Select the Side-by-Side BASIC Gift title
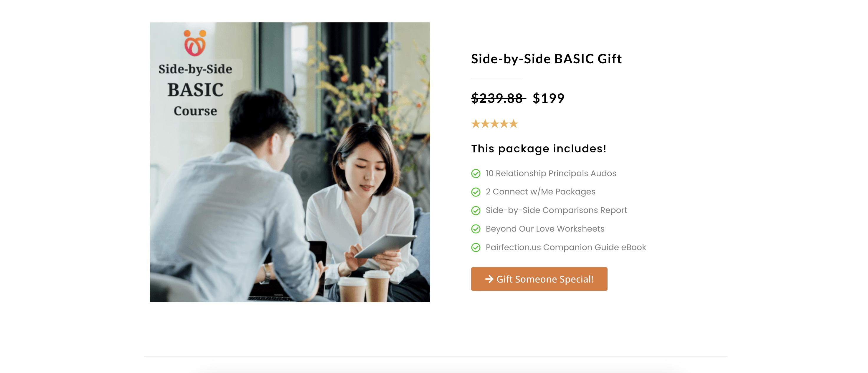 coord(546,59)
